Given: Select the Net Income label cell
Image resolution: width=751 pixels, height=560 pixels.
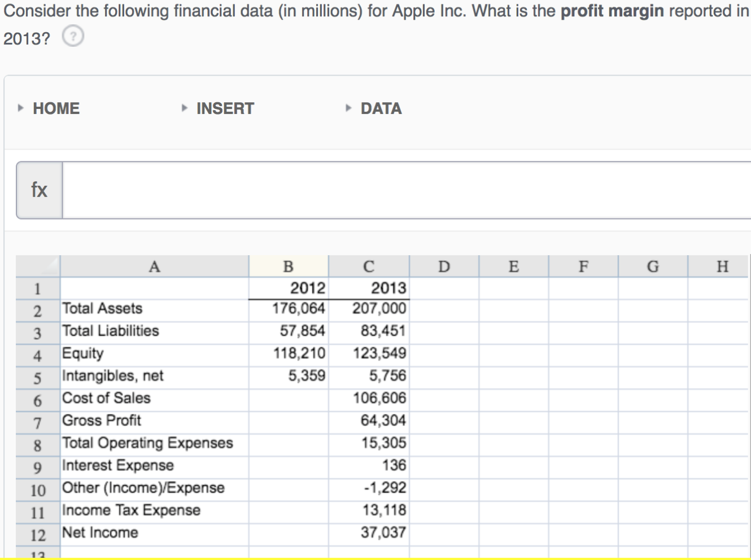Looking at the screenshot, I should click(154, 535).
